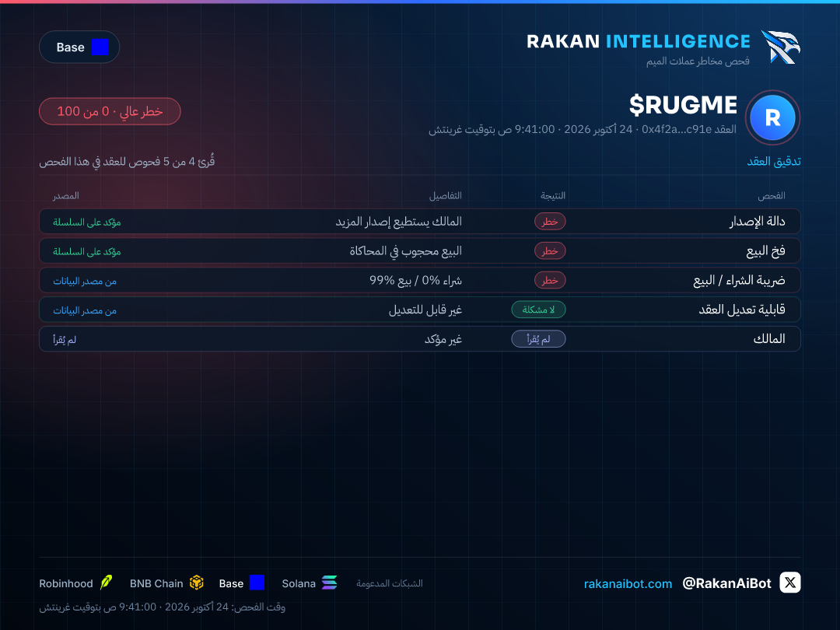840x630 pixels.
Task: Click the RAKAN INTELLIGENCE title text
Action: 638,41
